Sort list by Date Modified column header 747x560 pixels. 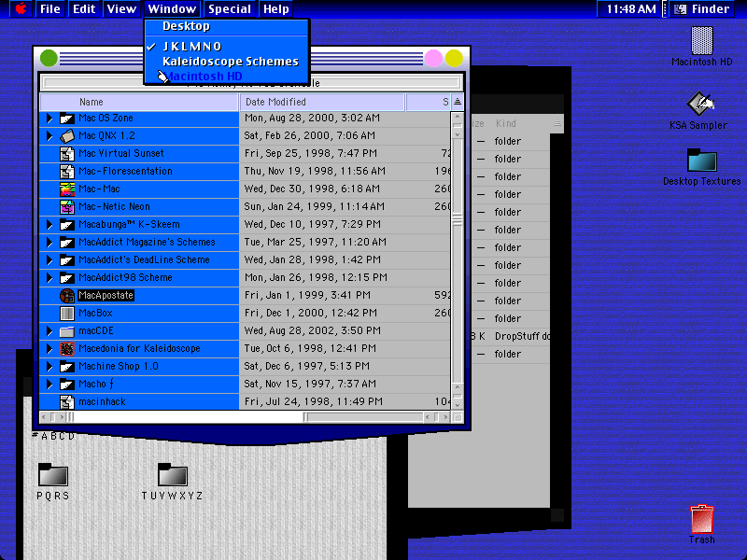(322, 102)
